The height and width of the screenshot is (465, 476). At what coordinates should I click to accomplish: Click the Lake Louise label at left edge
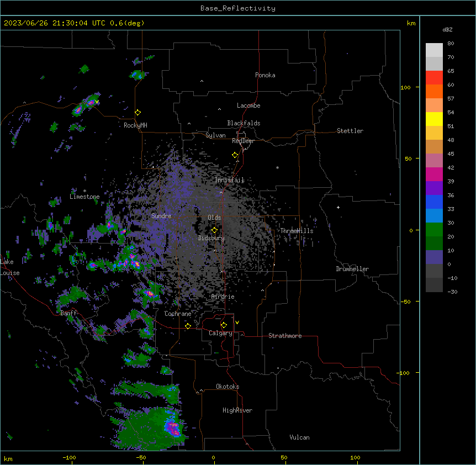[x=10, y=267]
